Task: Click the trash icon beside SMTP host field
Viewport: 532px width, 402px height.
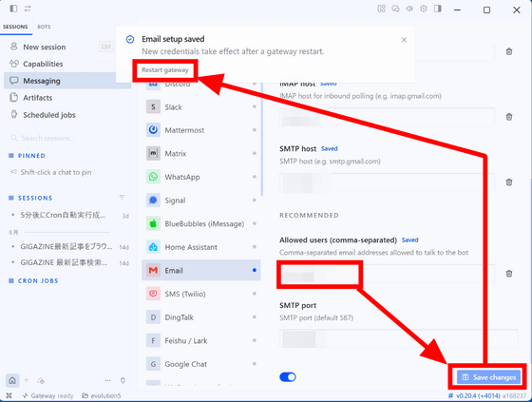Action: (509, 182)
